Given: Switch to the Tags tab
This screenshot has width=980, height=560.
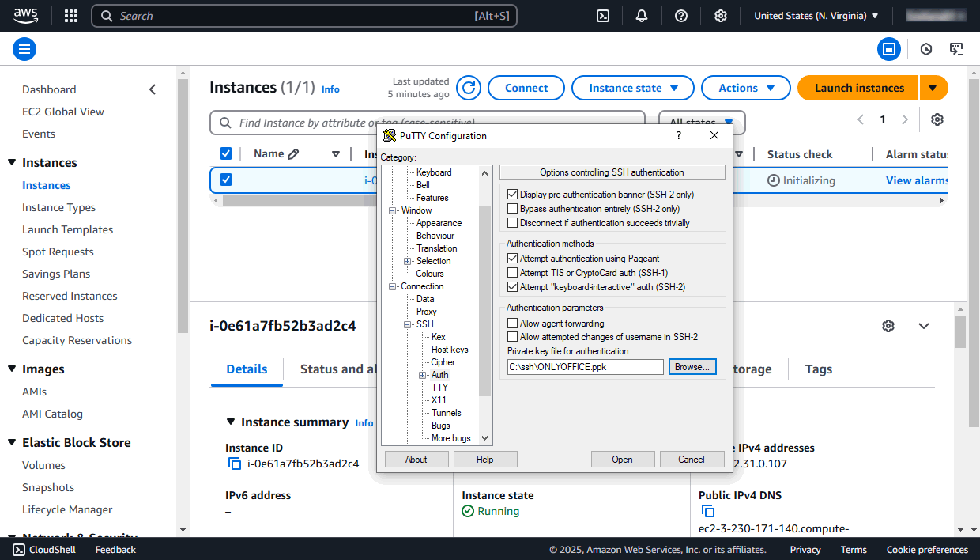Looking at the screenshot, I should (819, 369).
